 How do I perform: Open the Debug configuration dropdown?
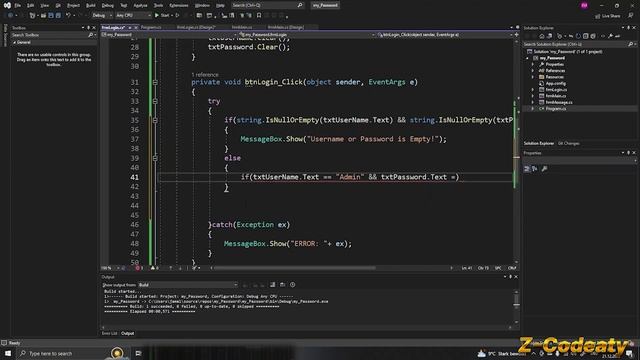tap(102, 16)
